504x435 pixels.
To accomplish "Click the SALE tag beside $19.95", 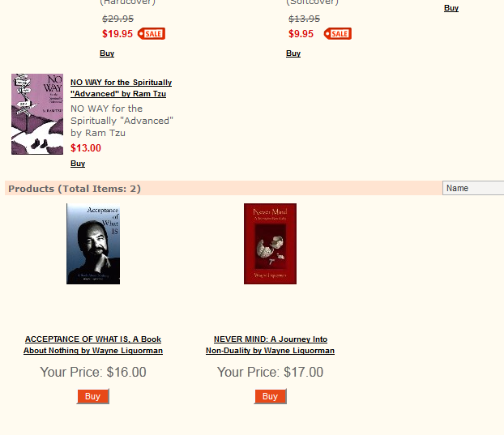I will point(152,34).
